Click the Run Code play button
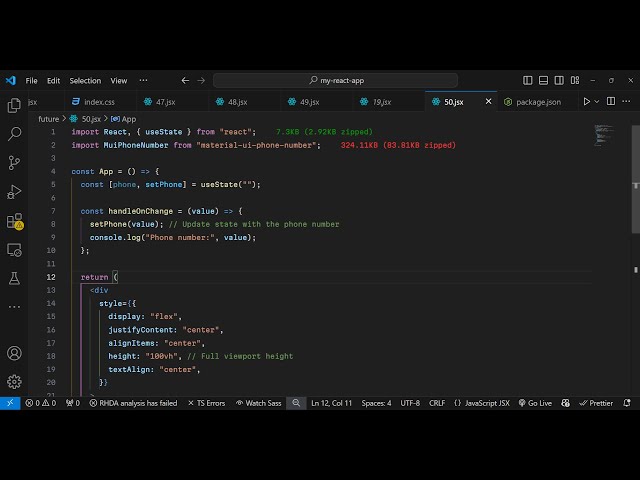The image size is (640, 480). [x=587, y=102]
